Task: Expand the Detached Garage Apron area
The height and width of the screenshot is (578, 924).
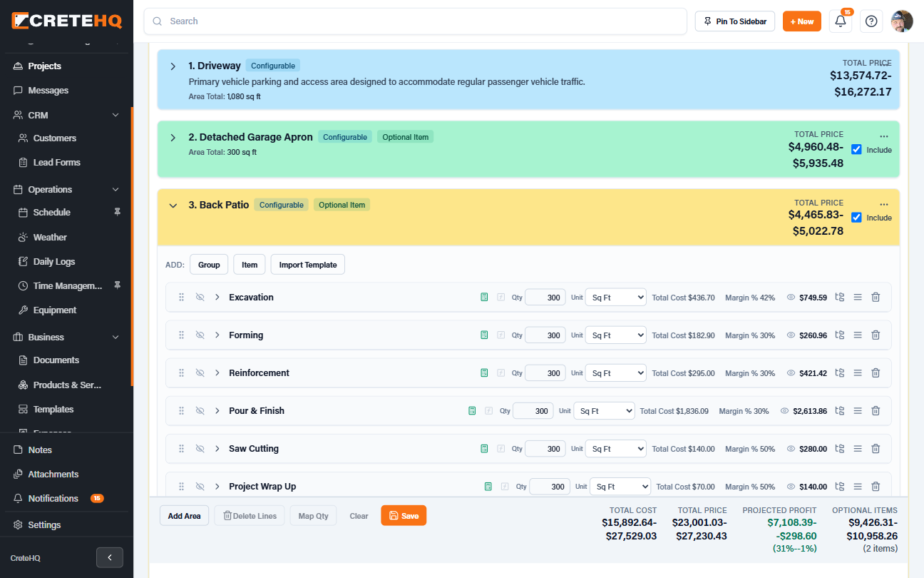Action: [x=173, y=138]
